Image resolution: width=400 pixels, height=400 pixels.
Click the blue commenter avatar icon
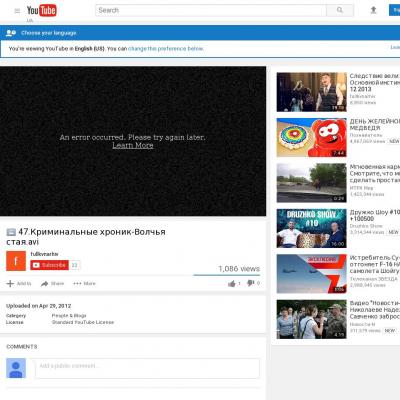coord(16,368)
